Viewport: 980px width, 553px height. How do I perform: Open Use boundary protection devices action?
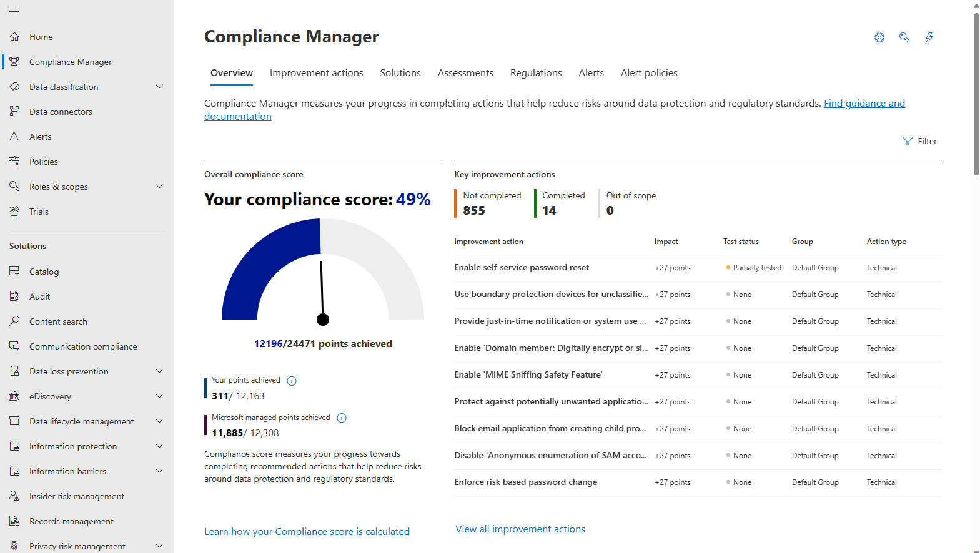551,294
